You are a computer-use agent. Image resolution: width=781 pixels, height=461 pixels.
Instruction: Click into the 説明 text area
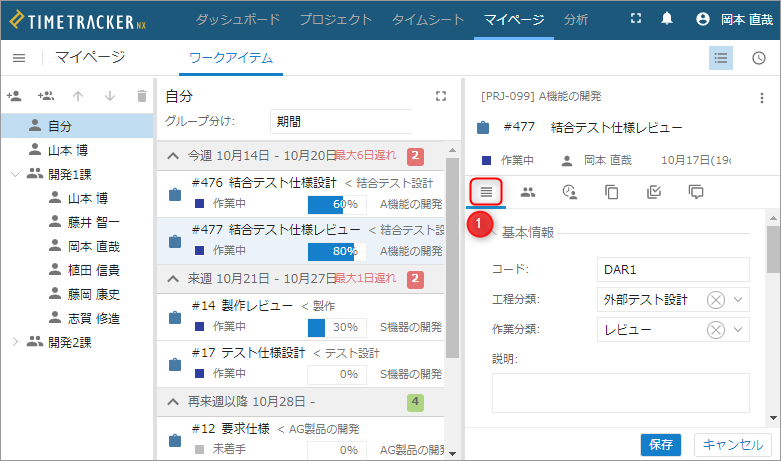[x=621, y=393]
